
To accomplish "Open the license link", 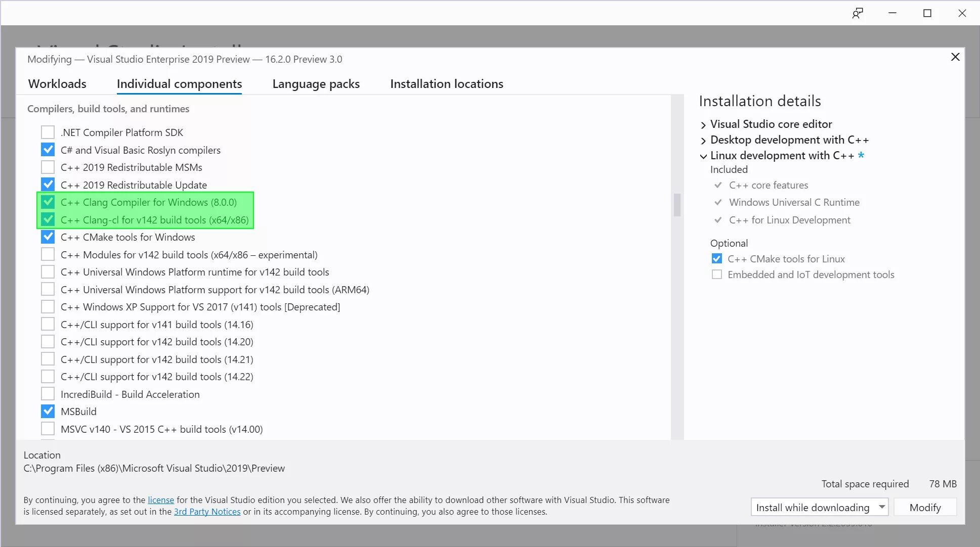I will (x=161, y=500).
